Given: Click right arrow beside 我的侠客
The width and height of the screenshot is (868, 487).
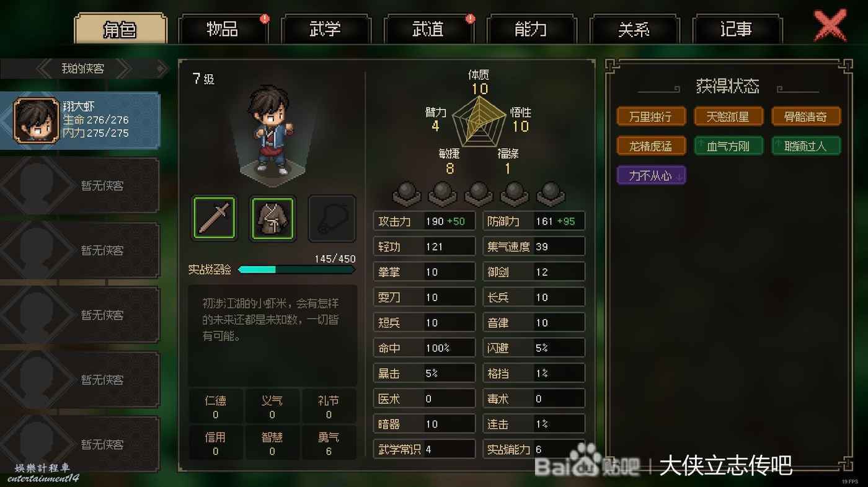Looking at the screenshot, I should (x=124, y=69).
